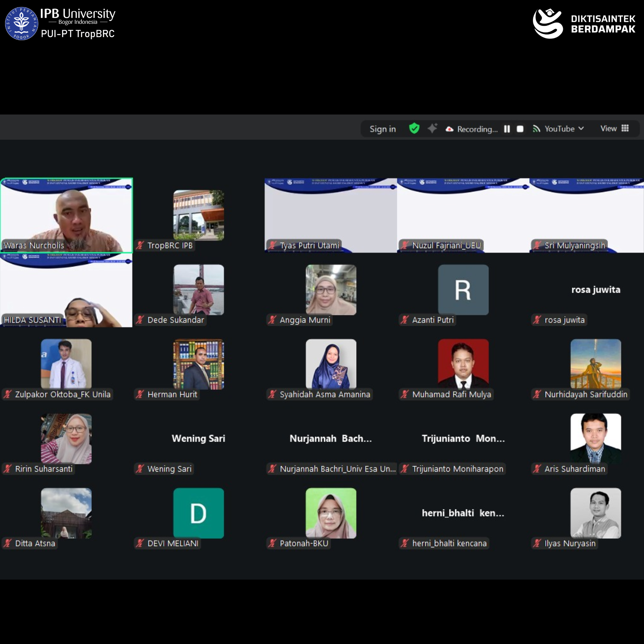644x644 pixels.
Task: Open the View layout menu
Action: [614, 128]
